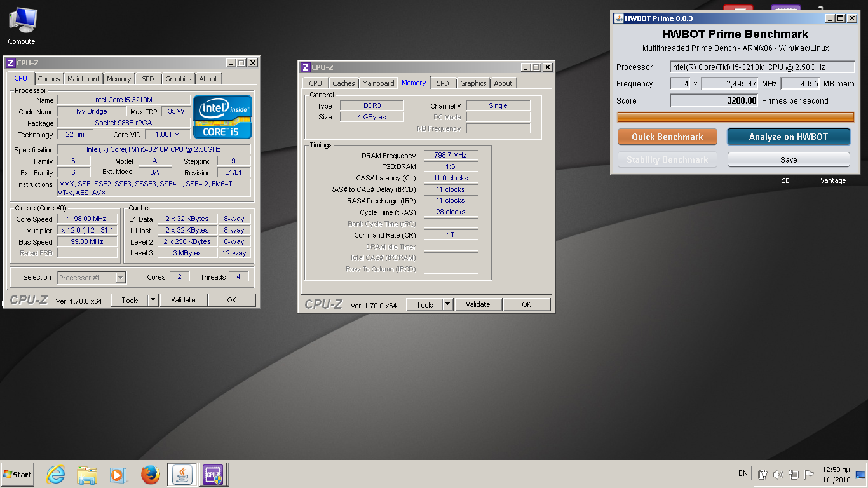Click Show Desktop icon beside the clock
Screen dimensions: 868x488
point(860,474)
